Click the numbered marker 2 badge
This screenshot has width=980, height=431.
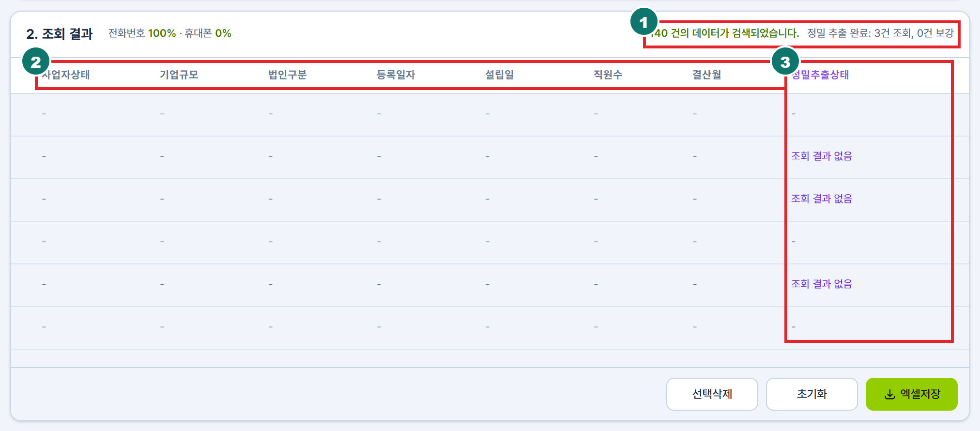coord(36,62)
